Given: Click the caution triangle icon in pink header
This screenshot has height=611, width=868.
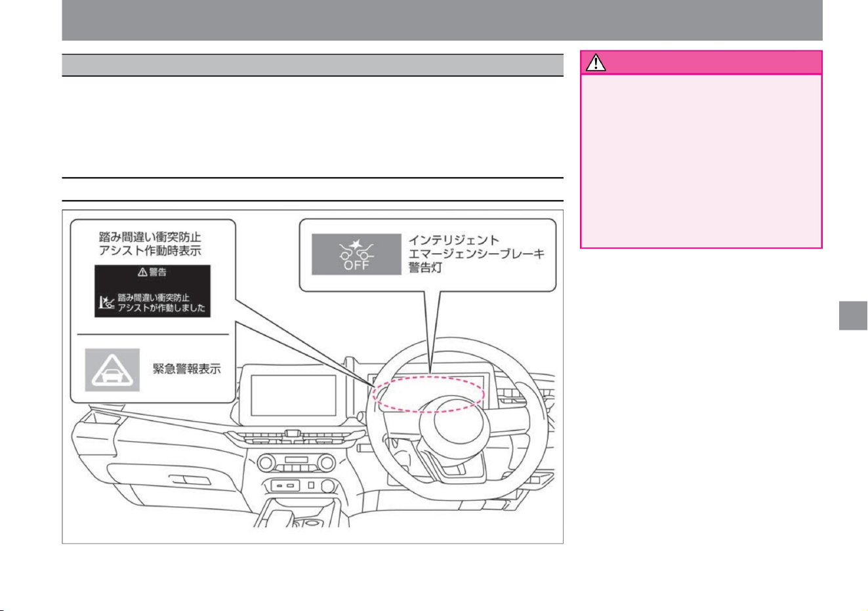Looking at the screenshot, I should [596, 63].
